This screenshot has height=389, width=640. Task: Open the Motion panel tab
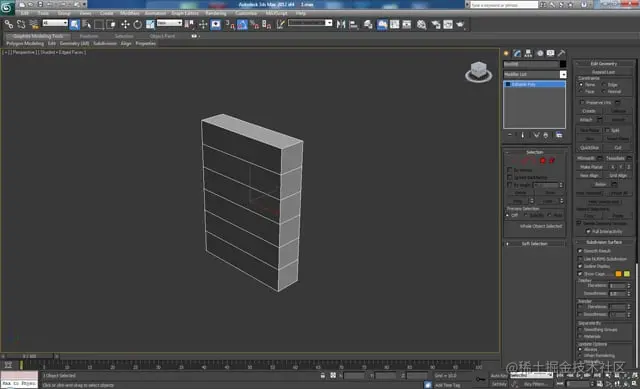click(x=540, y=53)
